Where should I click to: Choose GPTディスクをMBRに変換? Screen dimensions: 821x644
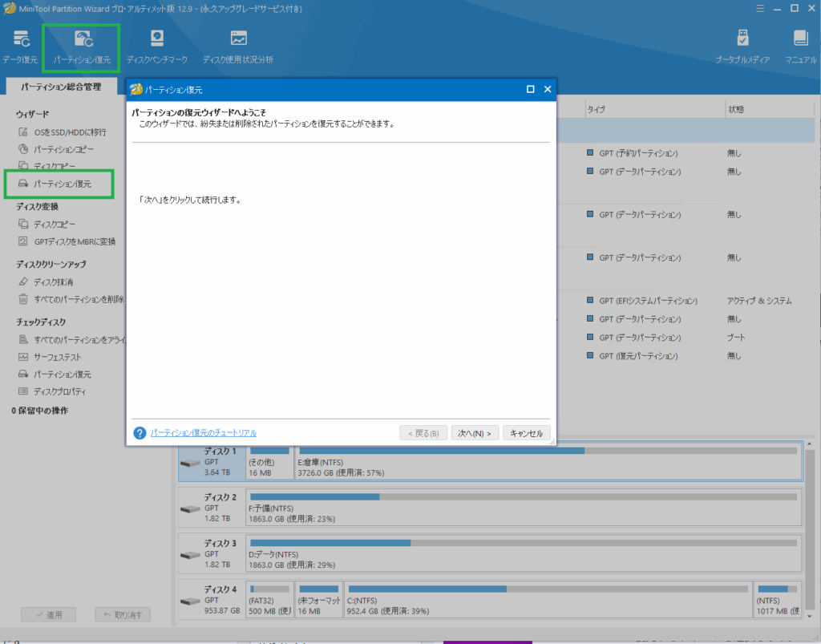[74, 241]
